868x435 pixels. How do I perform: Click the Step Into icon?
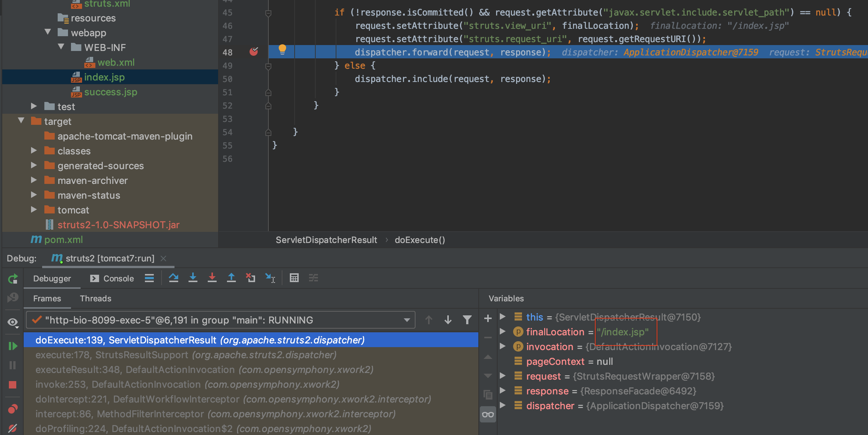click(193, 278)
